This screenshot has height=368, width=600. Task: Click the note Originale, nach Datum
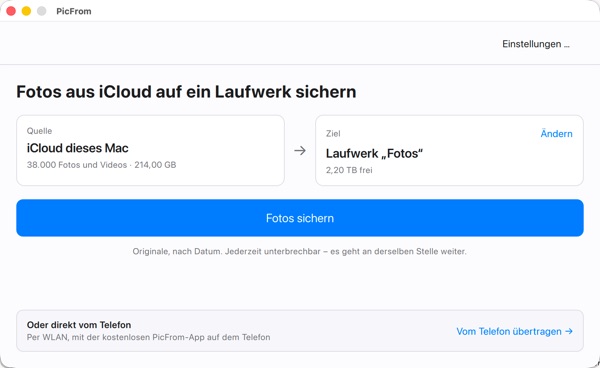300,251
